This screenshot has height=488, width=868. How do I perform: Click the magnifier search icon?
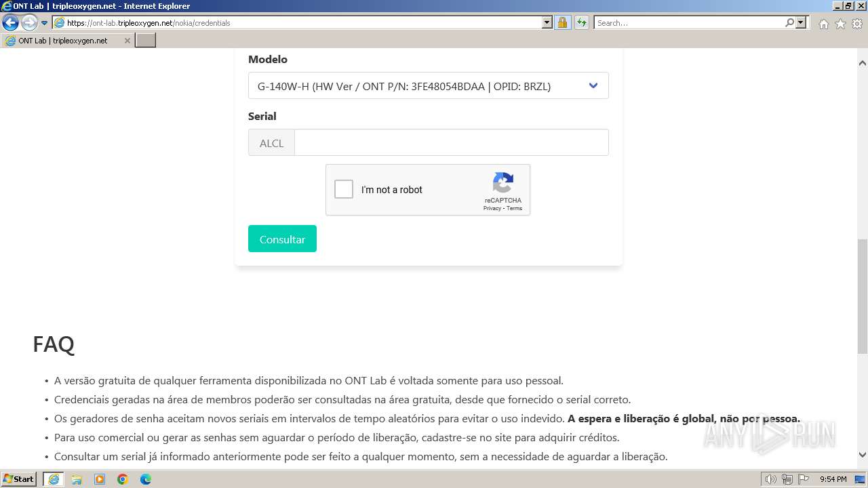789,22
